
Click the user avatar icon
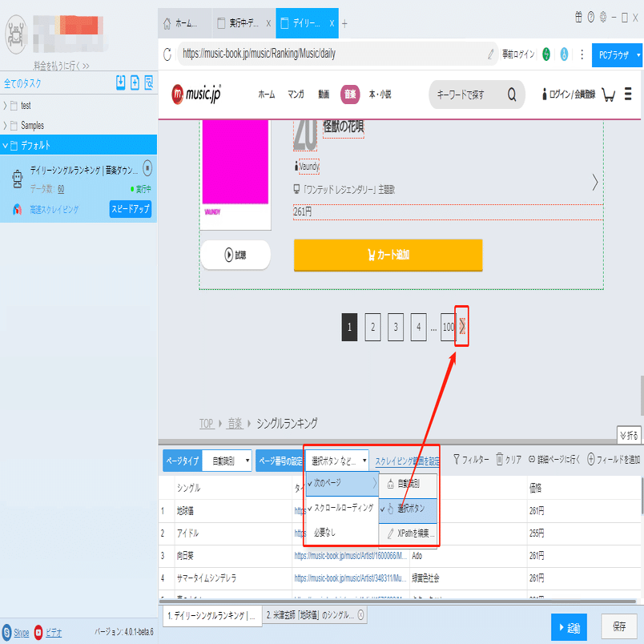pyautogui.click(x=16, y=34)
